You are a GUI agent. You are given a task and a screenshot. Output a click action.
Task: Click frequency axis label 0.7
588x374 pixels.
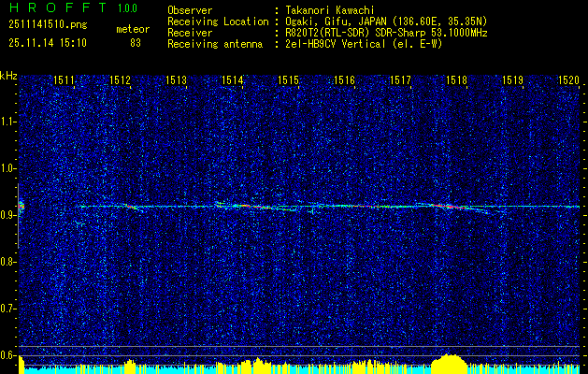pyautogui.click(x=7, y=309)
